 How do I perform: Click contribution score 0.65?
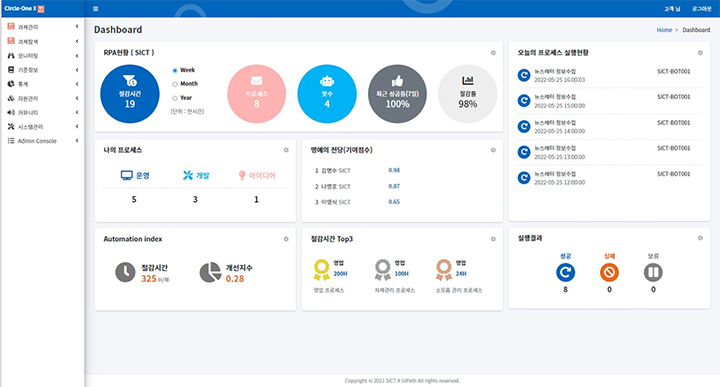[394, 202]
